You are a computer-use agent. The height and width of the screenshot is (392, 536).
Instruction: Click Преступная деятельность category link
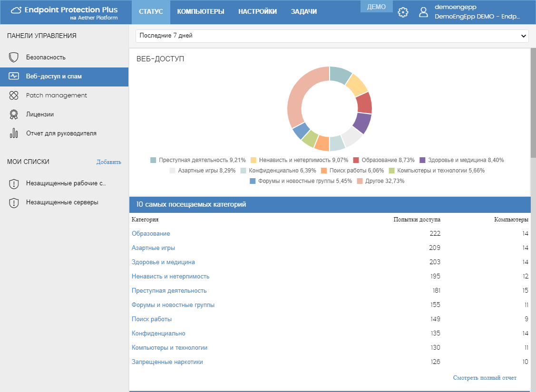click(169, 291)
